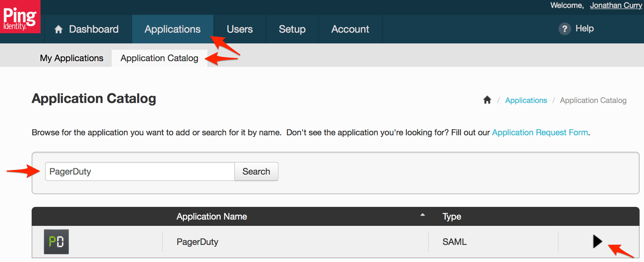This screenshot has height=262, width=644.
Task: Click the Type column header
Action: (451, 217)
